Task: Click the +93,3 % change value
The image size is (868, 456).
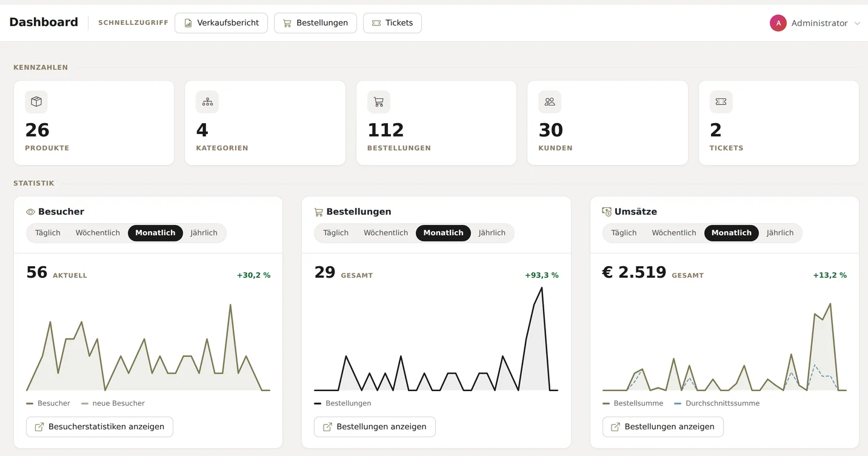Action: point(542,275)
